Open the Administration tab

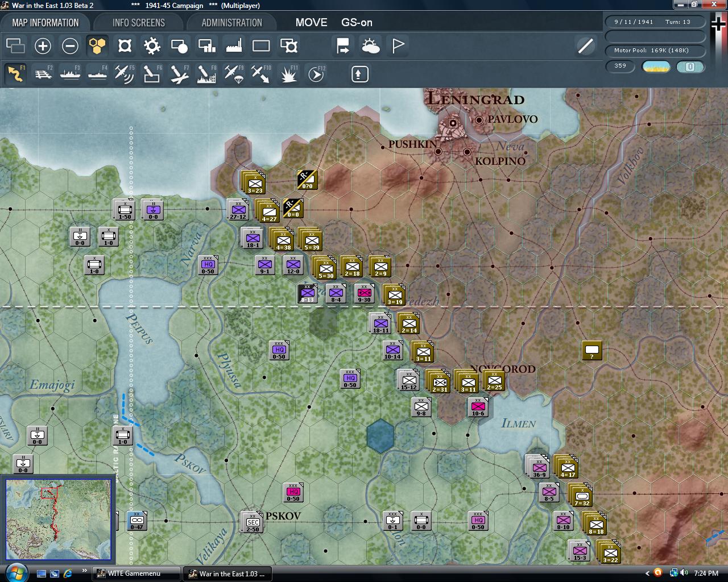click(x=231, y=23)
